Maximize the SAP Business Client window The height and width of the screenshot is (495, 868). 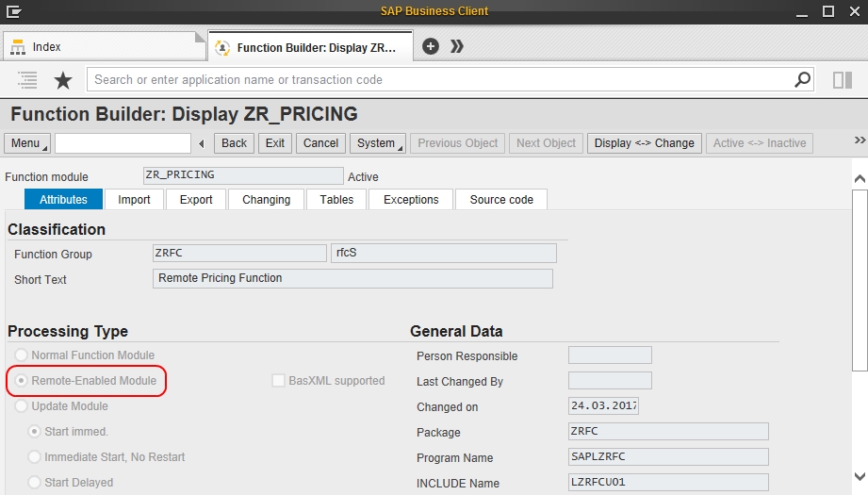[828, 11]
